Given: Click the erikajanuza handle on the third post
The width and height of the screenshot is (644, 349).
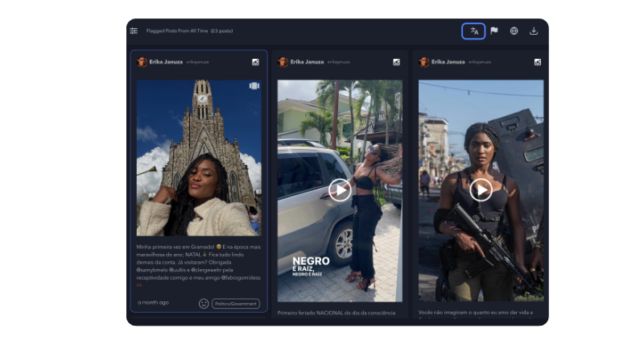Looking at the screenshot, I should point(480,62).
